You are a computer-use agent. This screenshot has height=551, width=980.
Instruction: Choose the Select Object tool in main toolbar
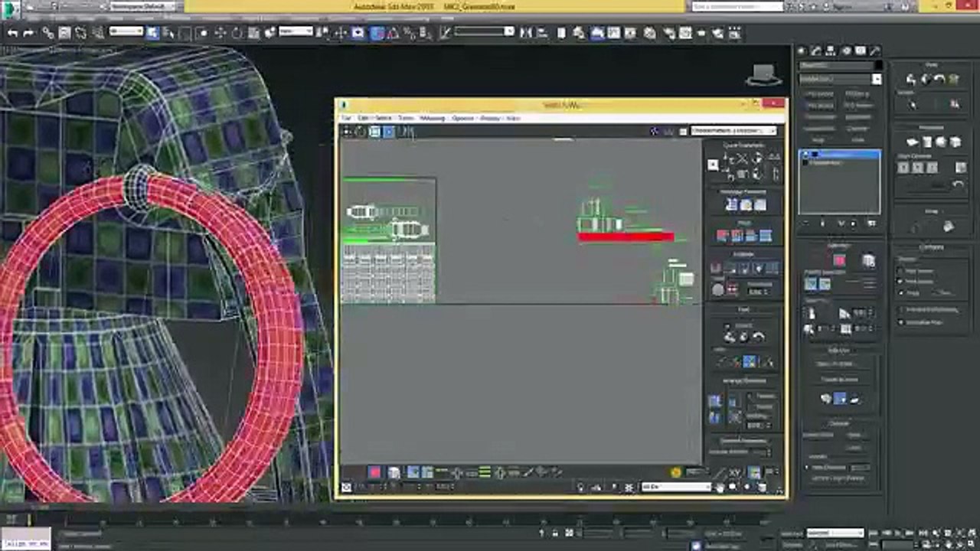tap(152, 33)
